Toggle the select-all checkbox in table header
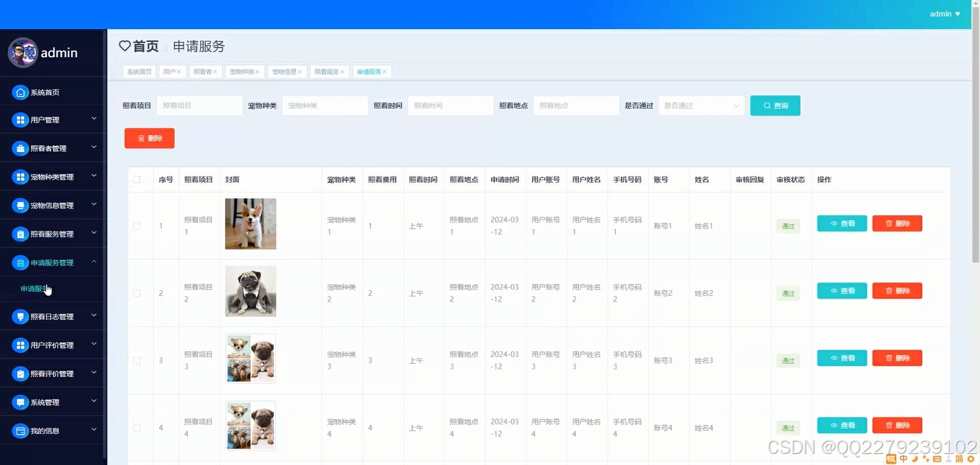The width and height of the screenshot is (980, 465). coord(136,179)
